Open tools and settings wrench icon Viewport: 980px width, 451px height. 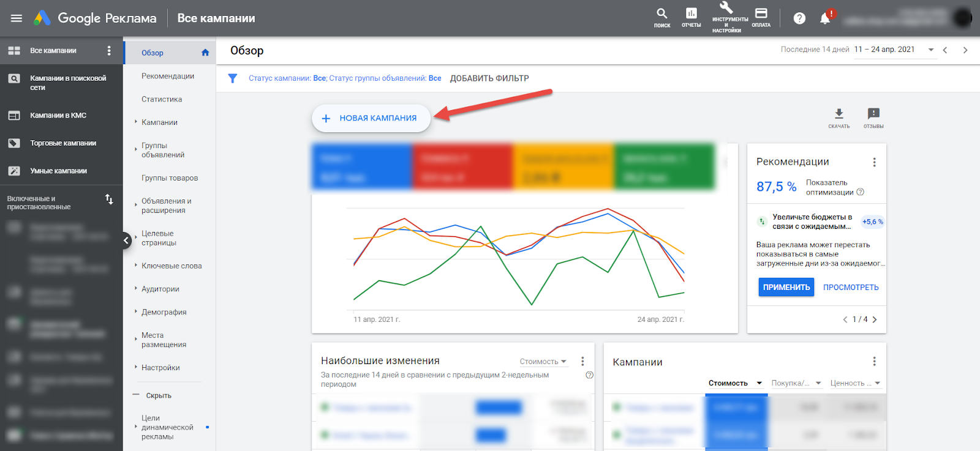click(726, 9)
